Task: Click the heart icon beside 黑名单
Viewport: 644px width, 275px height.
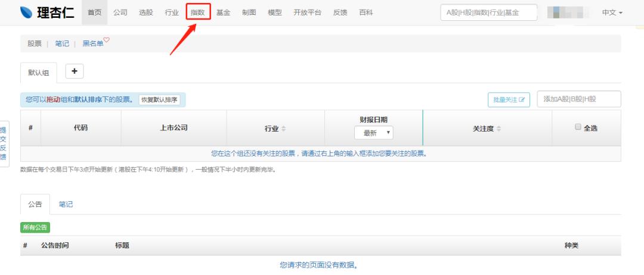Action: tap(106, 40)
